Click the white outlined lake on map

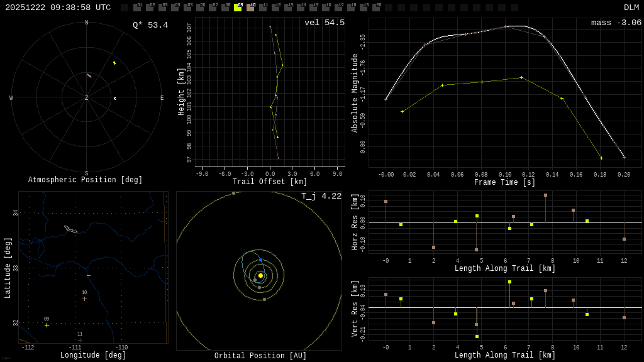[x=70, y=229]
